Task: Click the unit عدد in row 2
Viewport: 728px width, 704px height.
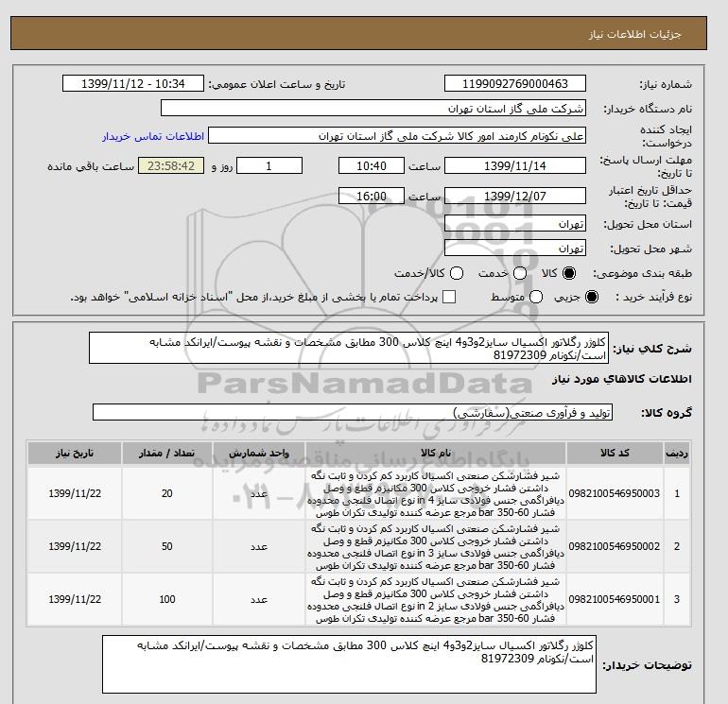Action: coord(259,546)
